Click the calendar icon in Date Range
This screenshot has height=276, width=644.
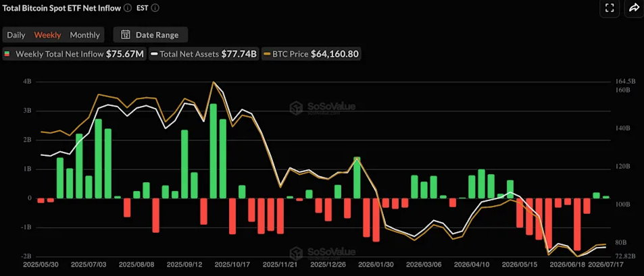(x=125, y=35)
